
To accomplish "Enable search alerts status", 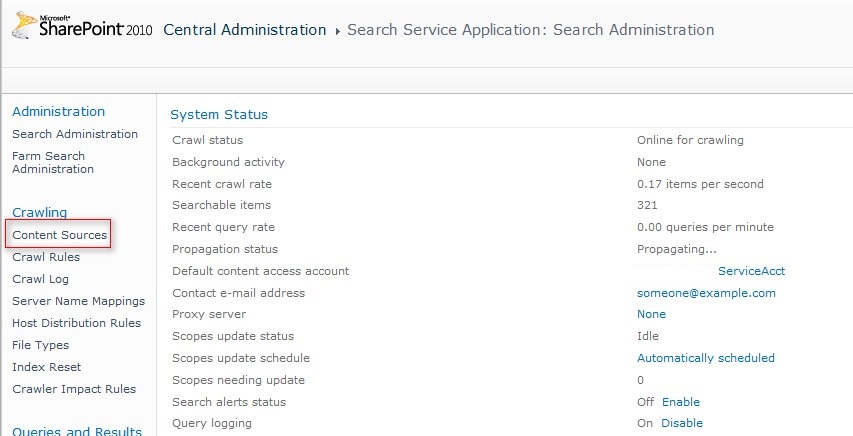I will (681, 402).
